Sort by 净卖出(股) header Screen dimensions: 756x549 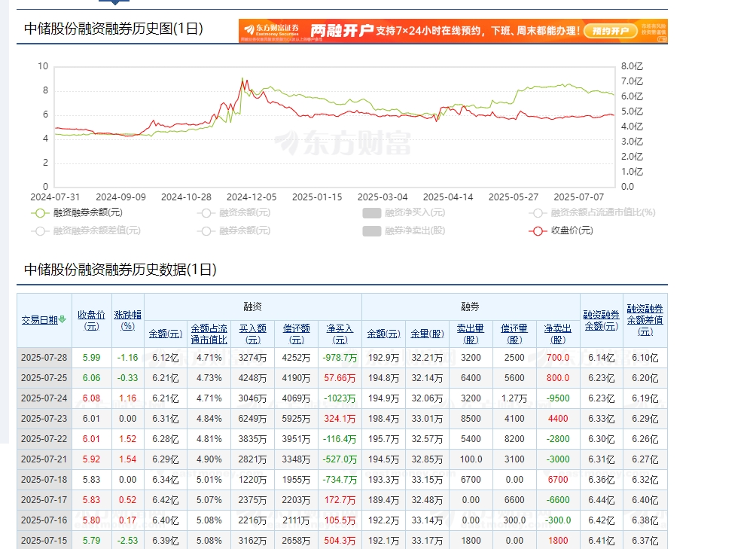pyautogui.click(x=558, y=334)
